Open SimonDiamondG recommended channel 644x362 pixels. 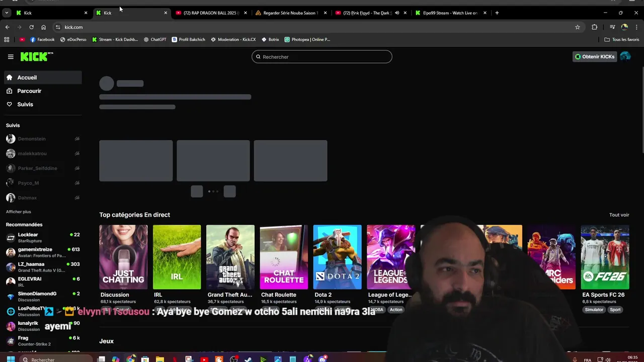click(43, 296)
